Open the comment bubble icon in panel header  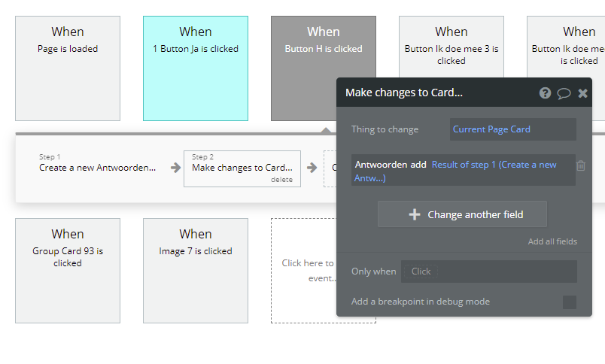tap(564, 93)
